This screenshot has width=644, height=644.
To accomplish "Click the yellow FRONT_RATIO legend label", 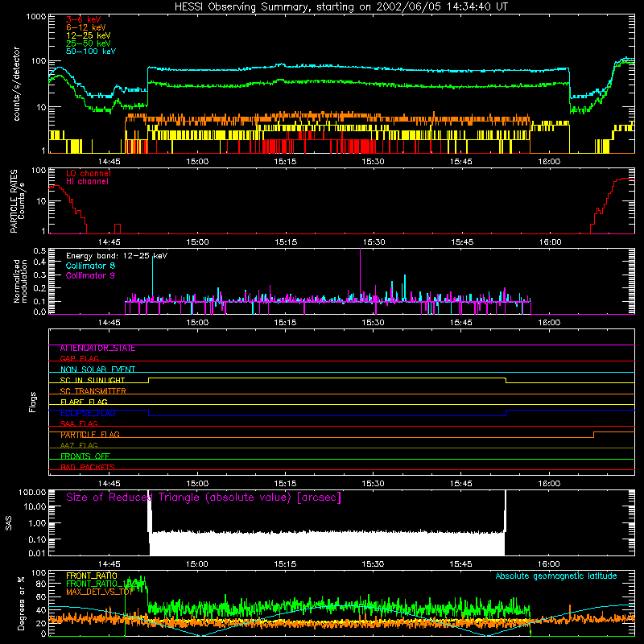I will (x=92, y=576).
